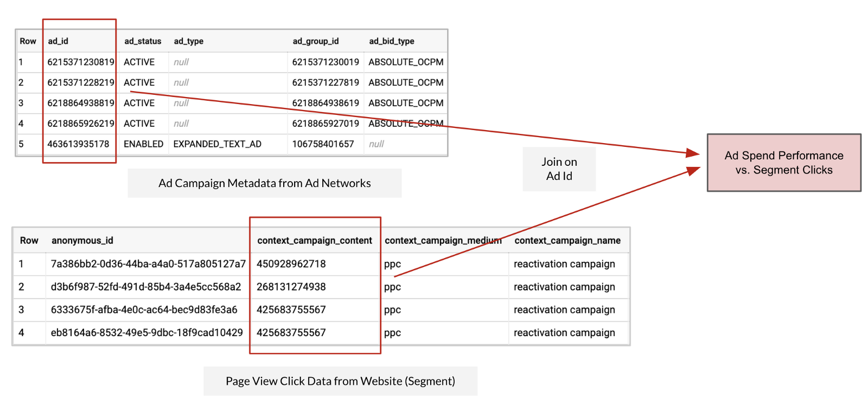Image resolution: width=868 pixels, height=406 pixels.
Task: Click the upper red arrowhead near result box
Action: 693,153
